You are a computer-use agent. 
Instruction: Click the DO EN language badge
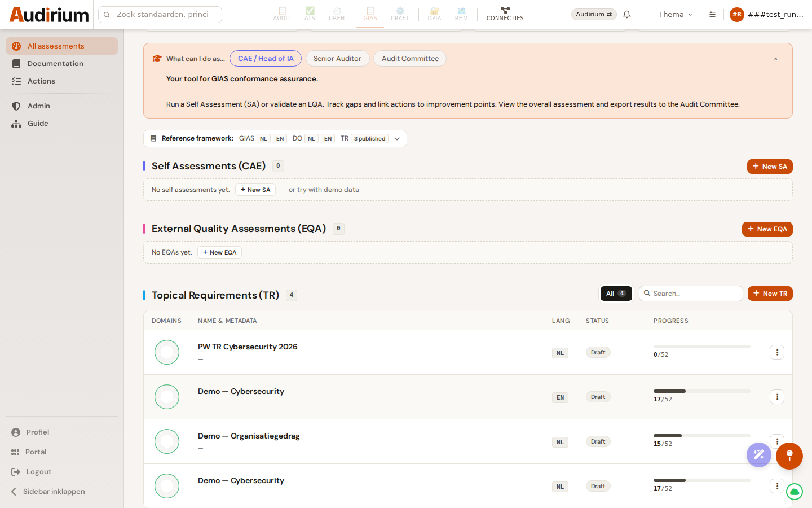click(328, 139)
